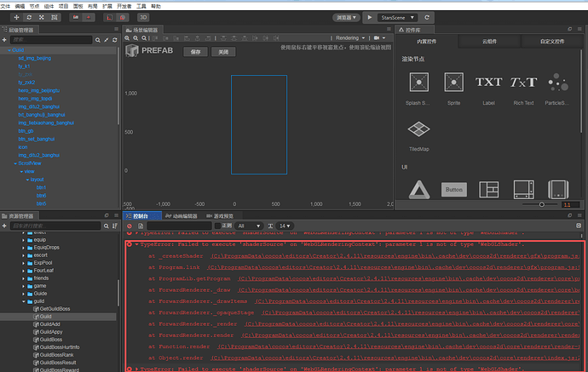Clear the console log with red icon
588x372 pixels.
130,226
